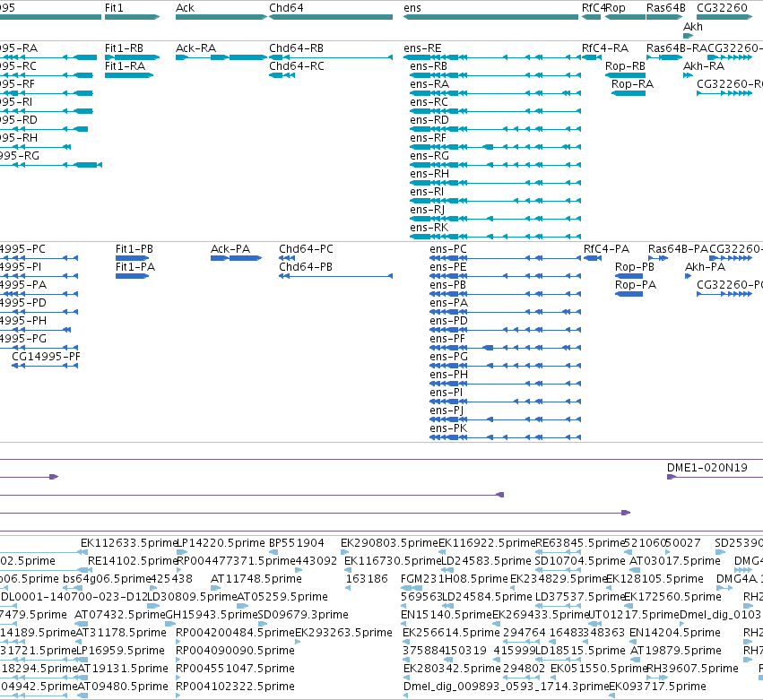Select the Rop-RB transcript label
The image size is (763, 700).
coord(625,66)
